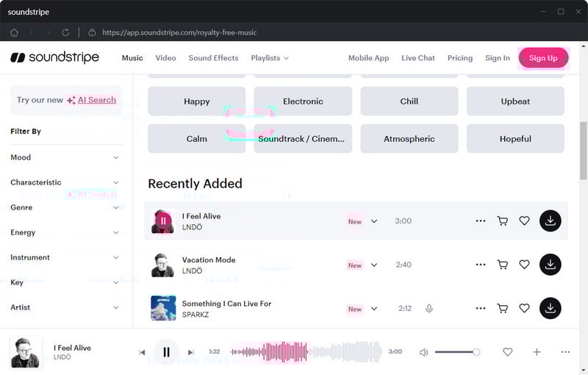Expand the Key filter
Image resolution: width=588 pixels, height=375 pixels.
(x=65, y=282)
